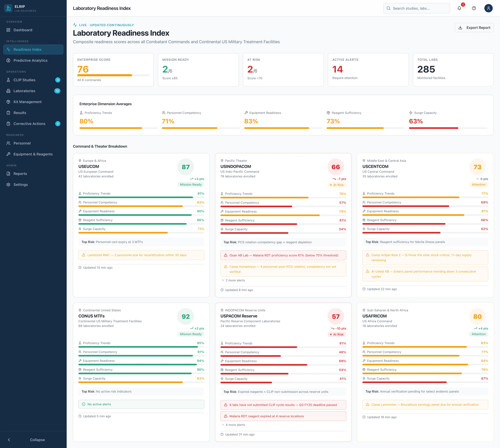
Task: Open the ELRIP microscope logo icon
Action: click(8, 8)
